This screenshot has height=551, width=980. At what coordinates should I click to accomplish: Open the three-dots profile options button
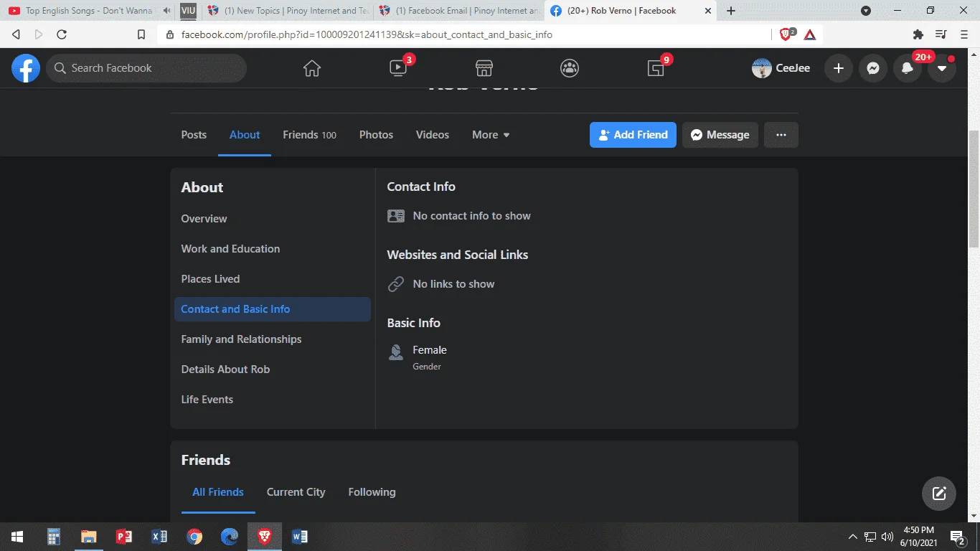[781, 135]
